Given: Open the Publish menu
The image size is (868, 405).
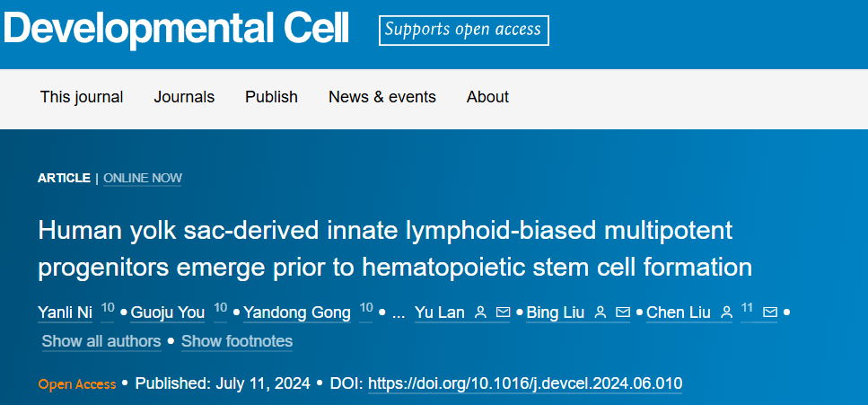Looking at the screenshot, I should [271, 97].
